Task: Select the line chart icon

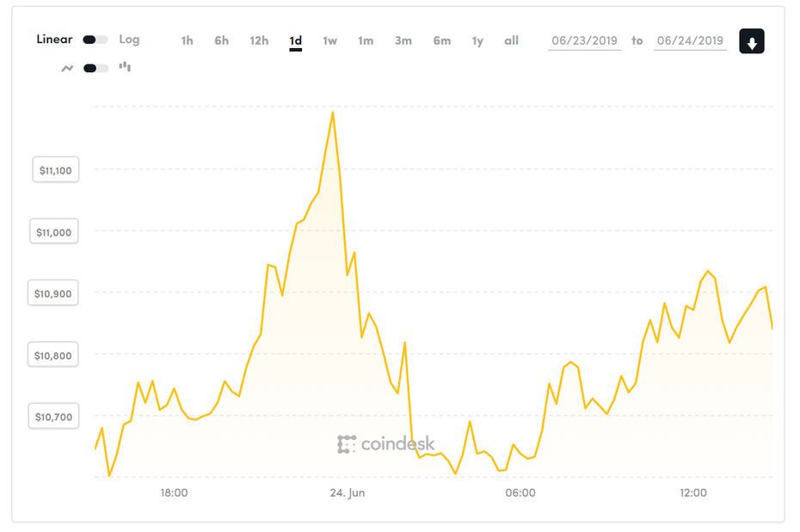Action: pyautogui.click(x=67, y=66)
